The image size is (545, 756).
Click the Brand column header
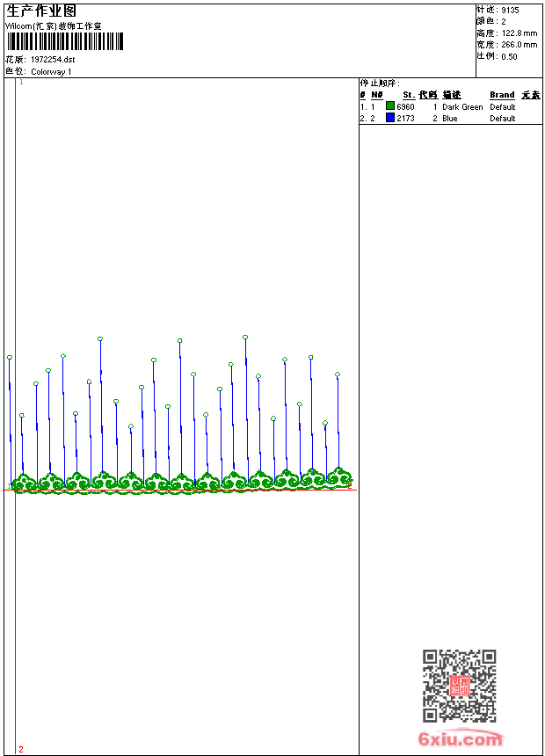pos(502,95)
